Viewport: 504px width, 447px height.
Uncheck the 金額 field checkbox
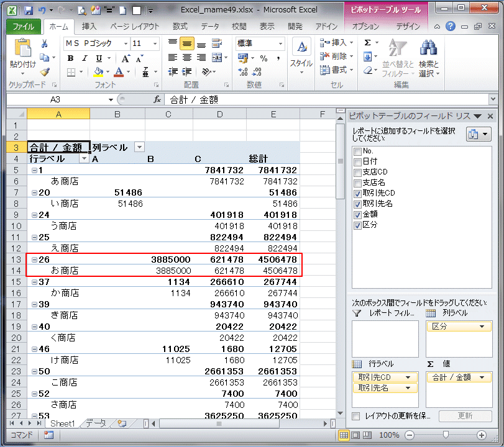coord(357,214)
